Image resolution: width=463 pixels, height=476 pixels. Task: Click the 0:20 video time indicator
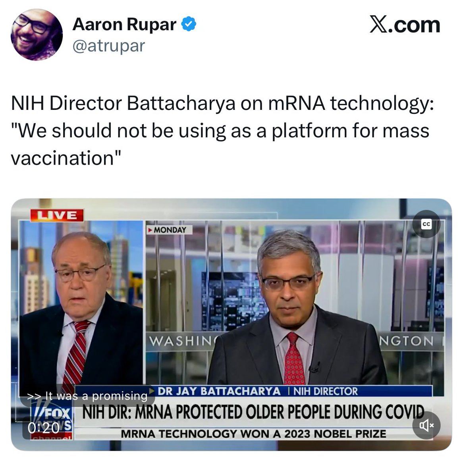[x=43, y=427]
